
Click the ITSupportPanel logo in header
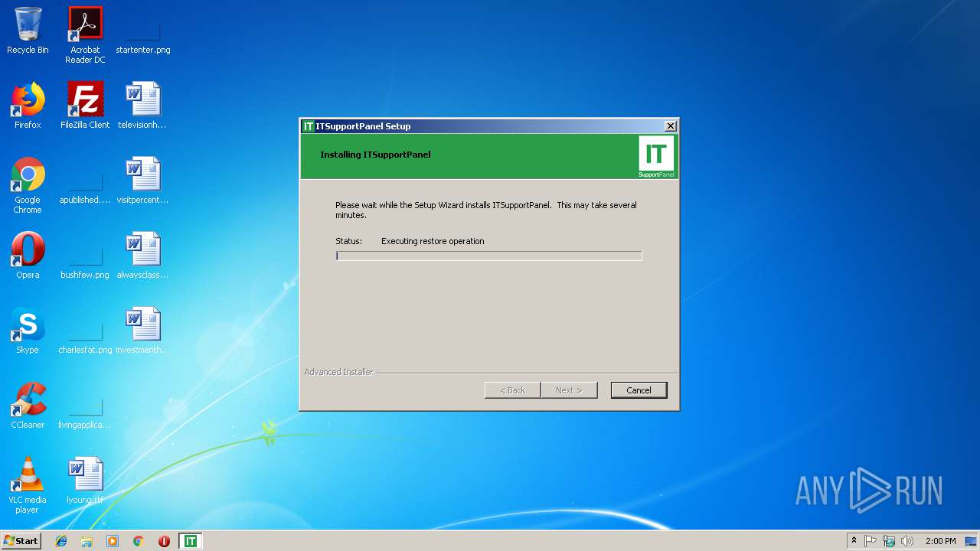point(656,156)
